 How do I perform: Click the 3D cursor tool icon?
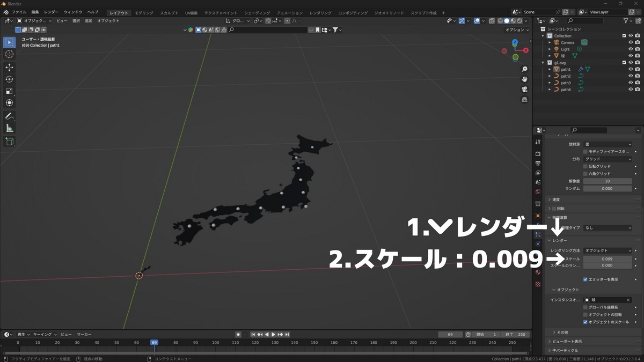click(9, 54)
